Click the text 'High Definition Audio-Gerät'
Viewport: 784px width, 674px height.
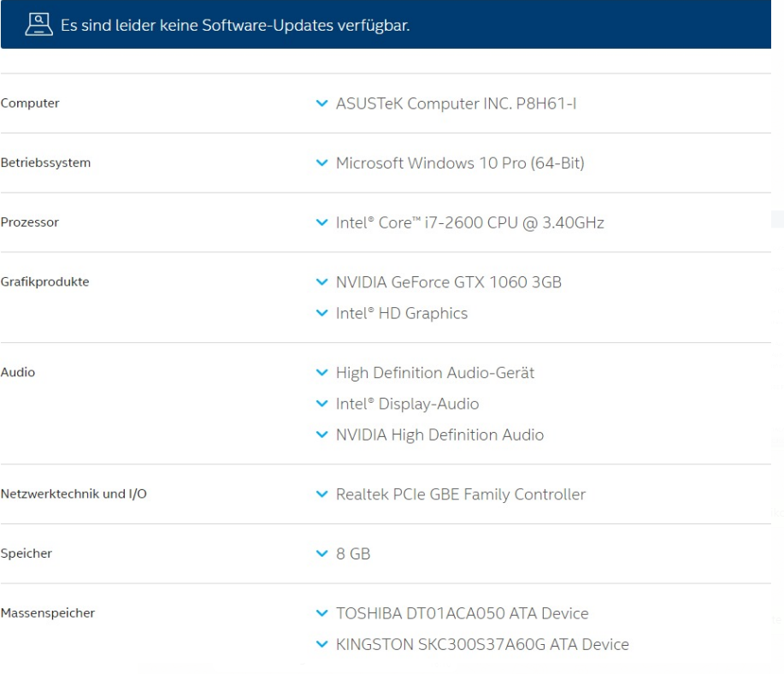click(435, 373)
